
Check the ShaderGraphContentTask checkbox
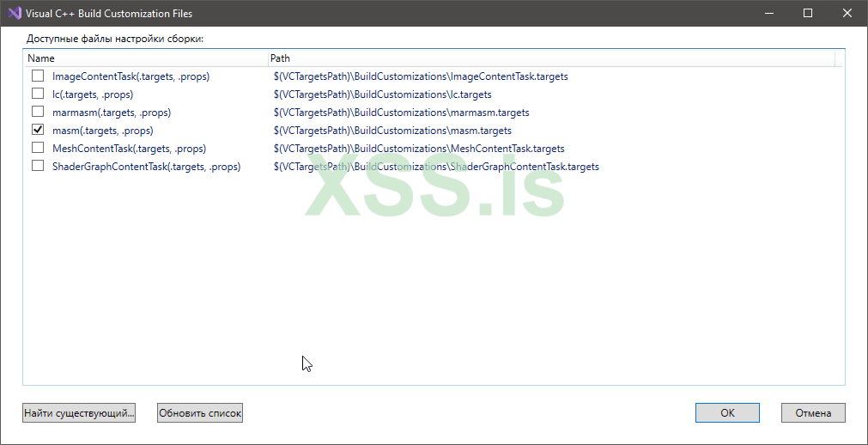(x=38, y=166)
